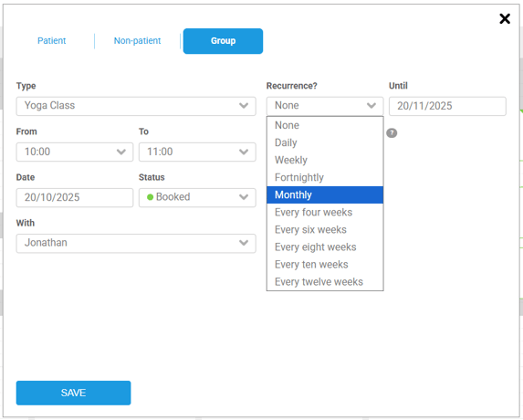Select Weekly in the recurrence list
The image size is (523, 420).
(325, 160)
